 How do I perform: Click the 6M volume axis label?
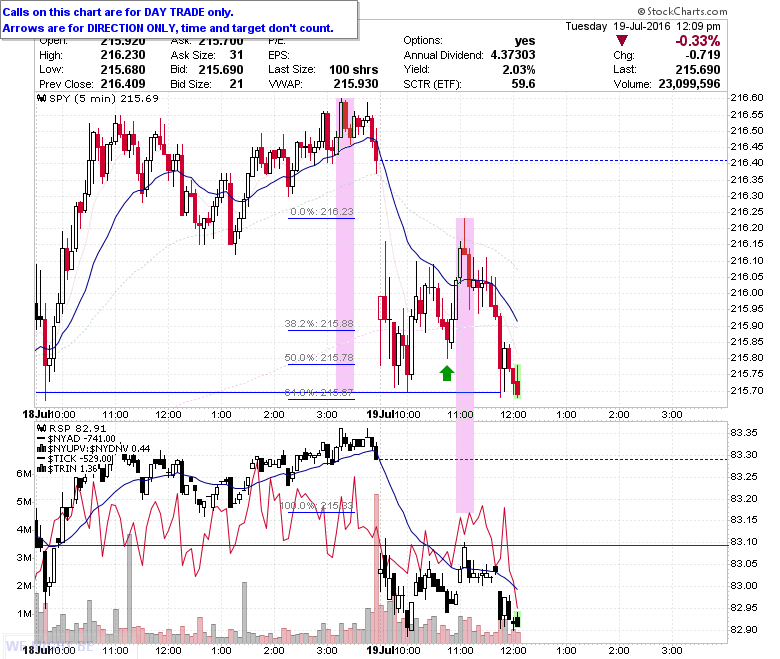coord(24,473)
